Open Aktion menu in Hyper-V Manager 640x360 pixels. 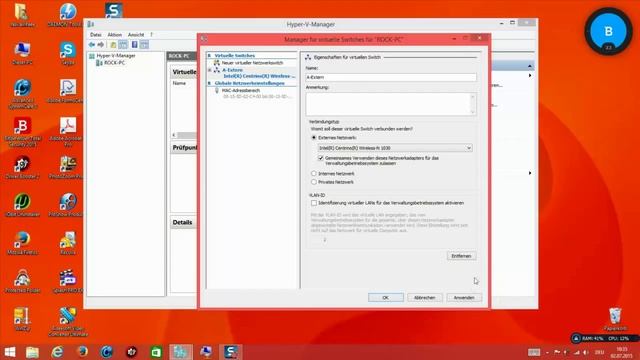pos(115,35)
